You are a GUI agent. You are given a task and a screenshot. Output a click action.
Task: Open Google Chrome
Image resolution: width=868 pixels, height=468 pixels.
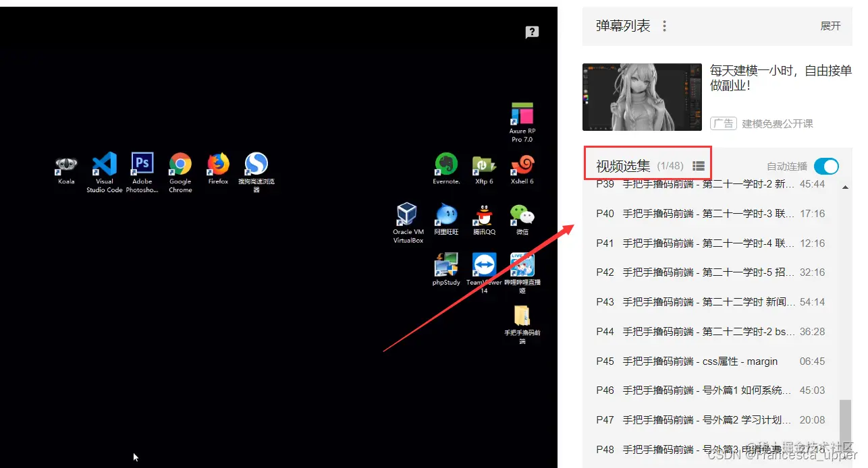click(180, 164)
